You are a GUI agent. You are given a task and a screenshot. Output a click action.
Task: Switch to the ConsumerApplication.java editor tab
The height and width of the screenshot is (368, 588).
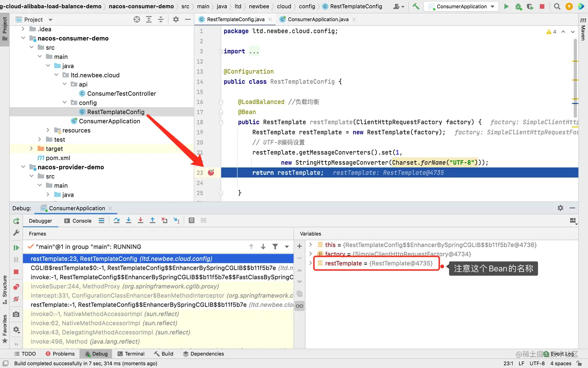(318, 19)
